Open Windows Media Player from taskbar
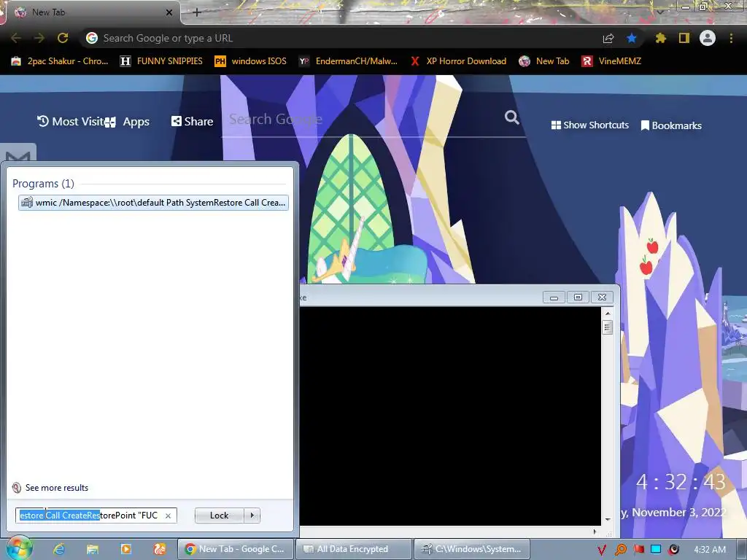Screen dimensions: 747x560 pos(125,549)
